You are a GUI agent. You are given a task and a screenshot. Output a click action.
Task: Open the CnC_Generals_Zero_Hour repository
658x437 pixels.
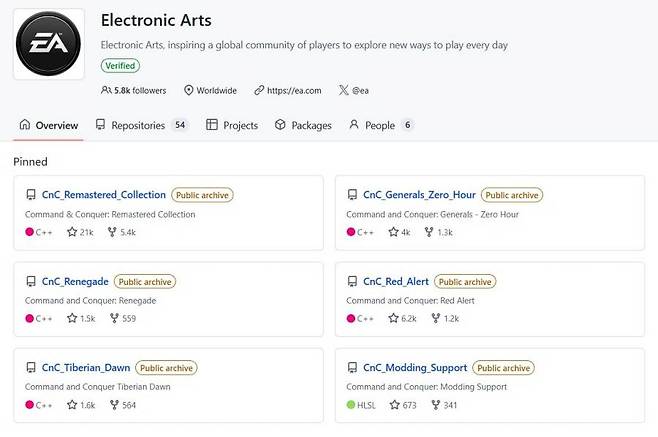tap(419, 195)
